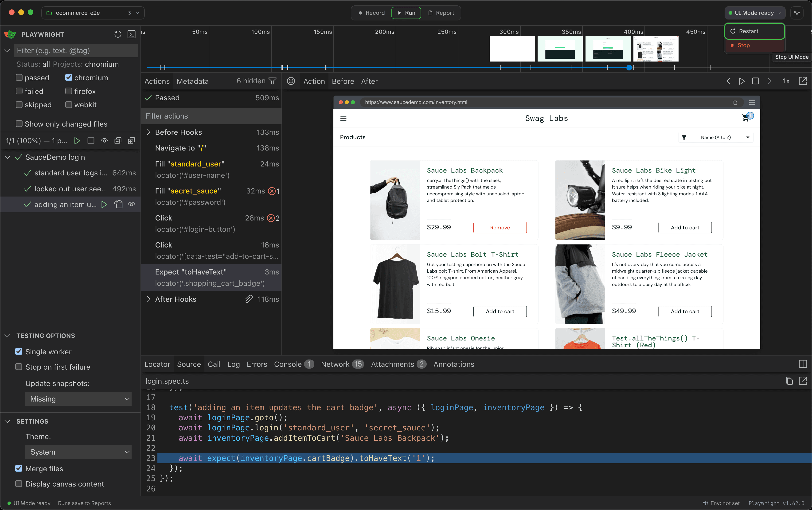Go to previous action arrow icon
Image resolution: width=812 pixels, height=510 pixels.
[x=728, y=81]
